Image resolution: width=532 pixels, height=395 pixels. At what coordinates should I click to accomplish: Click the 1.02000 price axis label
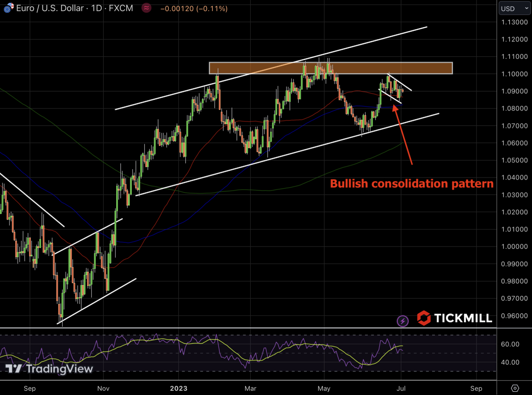tap(514, 212)
